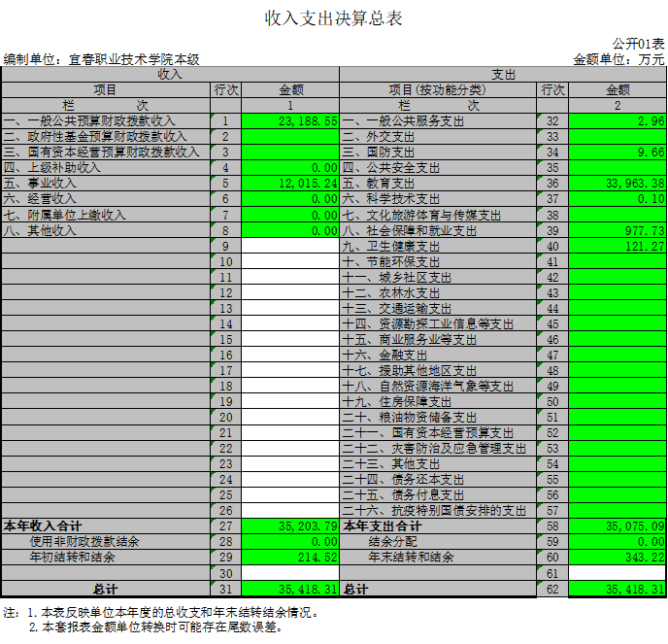The width and height of the screenshot is (668, 644).
Task: Click the 本年支出合计 value 35,075.09
Action: point(618,526)
